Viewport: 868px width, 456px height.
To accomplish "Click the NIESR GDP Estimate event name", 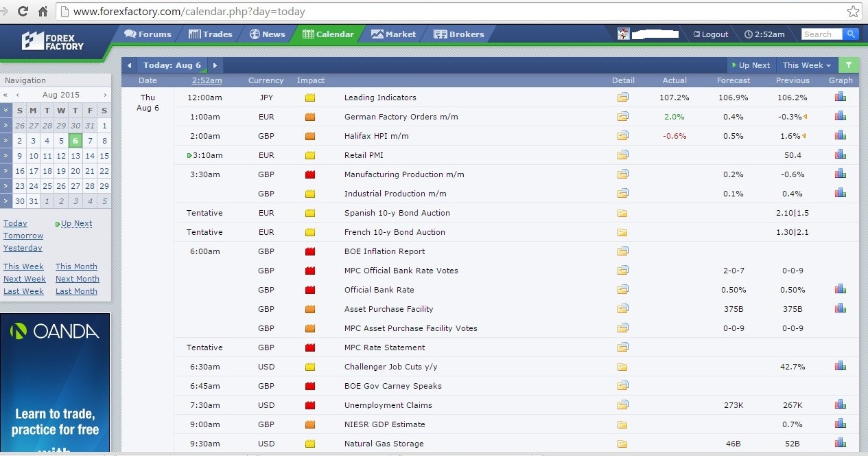I will 384,424.
